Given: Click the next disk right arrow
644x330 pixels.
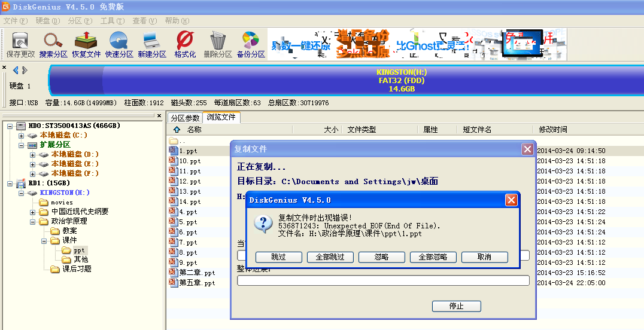Looking at the screenshot, I should pyautogui.click(x=25, y=70).
